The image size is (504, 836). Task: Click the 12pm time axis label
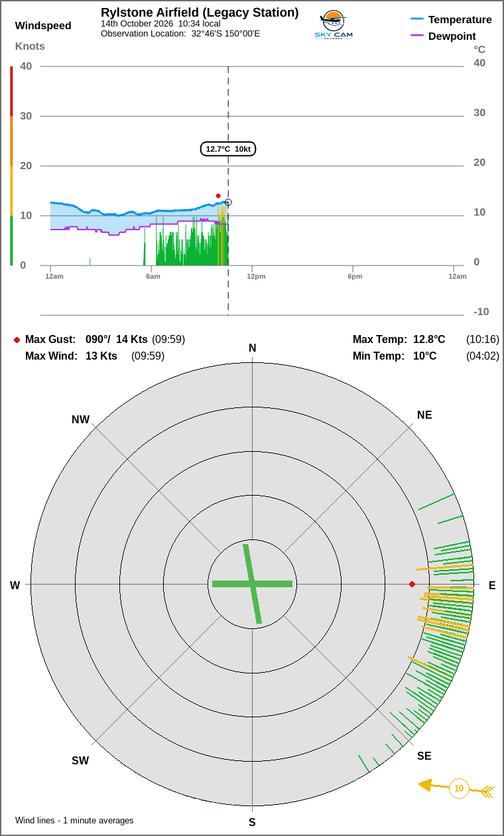(x=256, y=276)
